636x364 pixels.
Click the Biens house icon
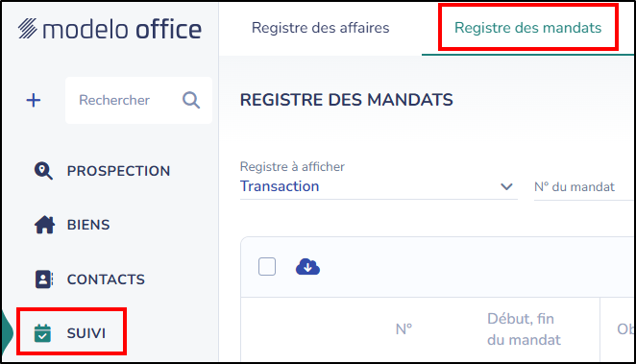44,225
